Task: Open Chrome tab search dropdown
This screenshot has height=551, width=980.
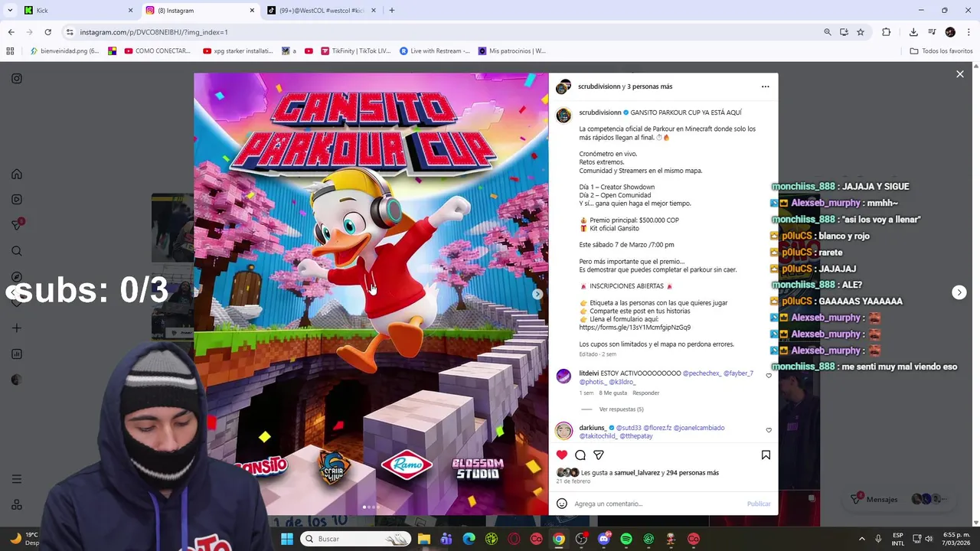Action: pyautogui.click(x=11, y=10)
